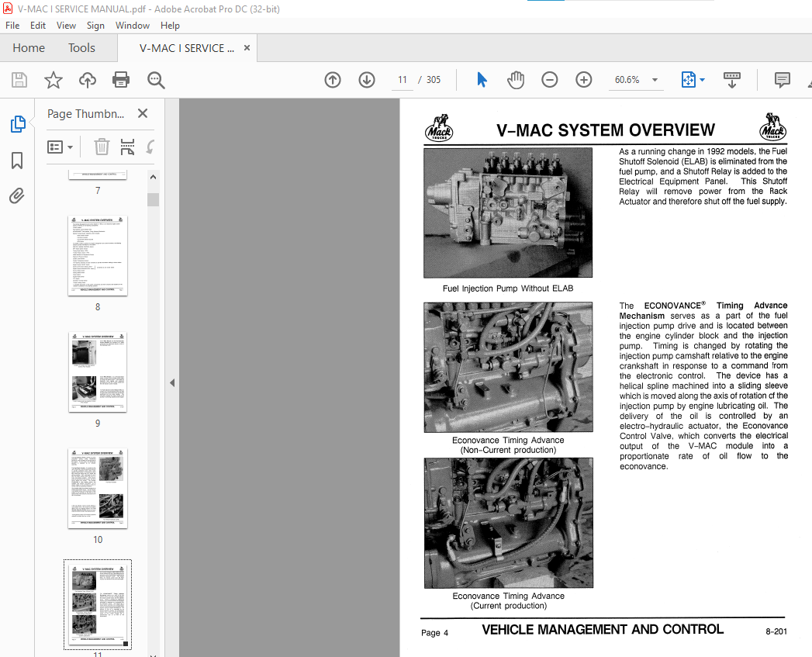
Task: Switch to the Home tab
Action: (x=29, y=47)
